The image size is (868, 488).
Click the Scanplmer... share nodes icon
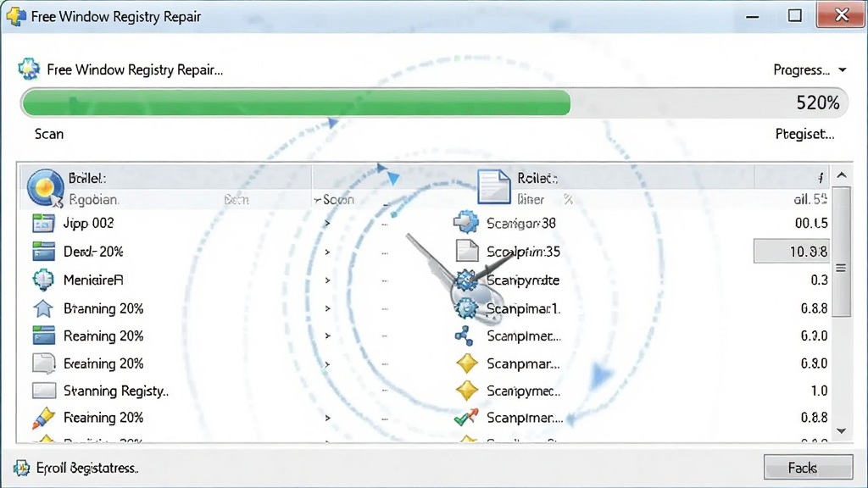[464, 335]
